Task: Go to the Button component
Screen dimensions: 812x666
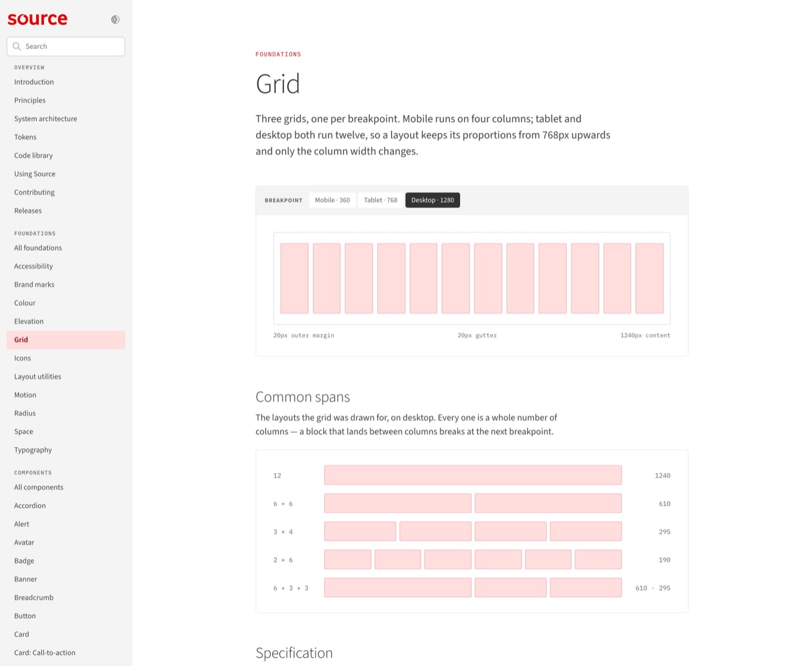Action: (66, 616)
